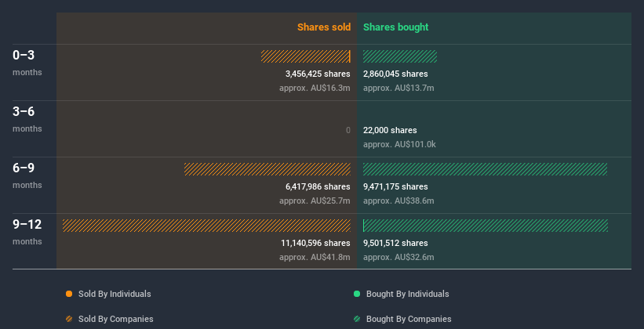Viewport: 644px width, 329px height.
Task: Click the 9–12 months green bought bar
Action: coord(486,226)
